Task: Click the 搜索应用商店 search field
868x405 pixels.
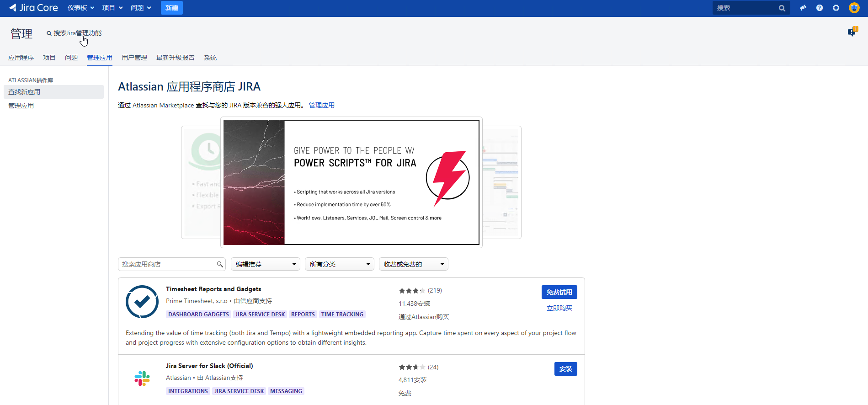Action: pyautogui.click(x=172, y=264)
